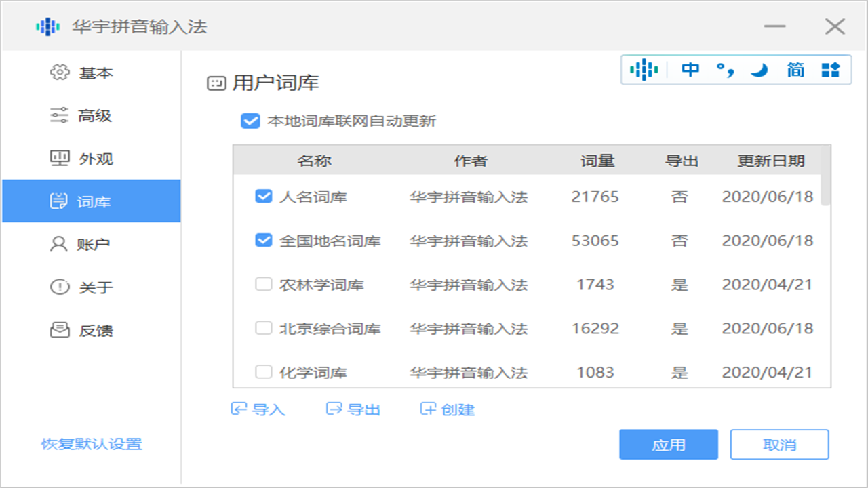Click the 账户 person icon
Screen dimensions: 868x488
tap(58, 245)
